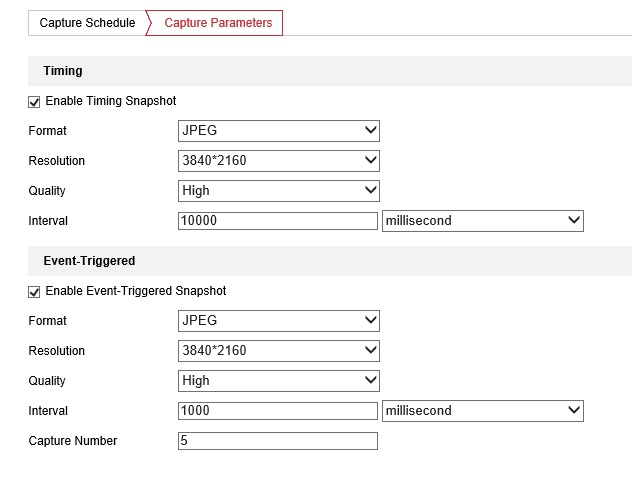The width and height of the screenshot is (632, 480).
Task: Disable the Enable Event-Triggered Snapshot checkbox
Action: (35, 292)
